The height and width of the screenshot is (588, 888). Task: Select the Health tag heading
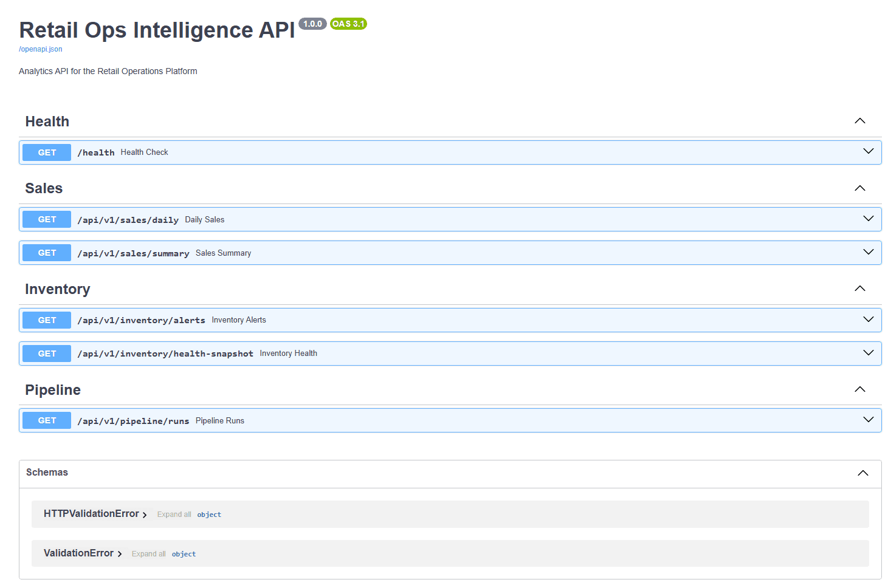47,121
